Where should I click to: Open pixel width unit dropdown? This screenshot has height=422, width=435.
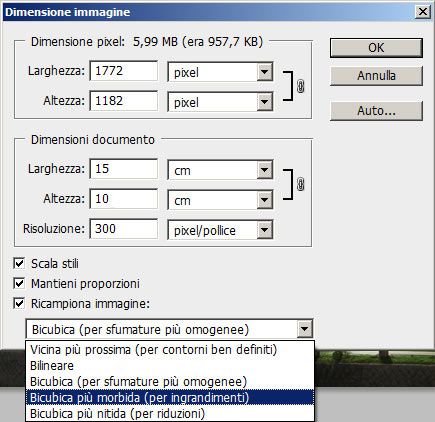(265, 72)
